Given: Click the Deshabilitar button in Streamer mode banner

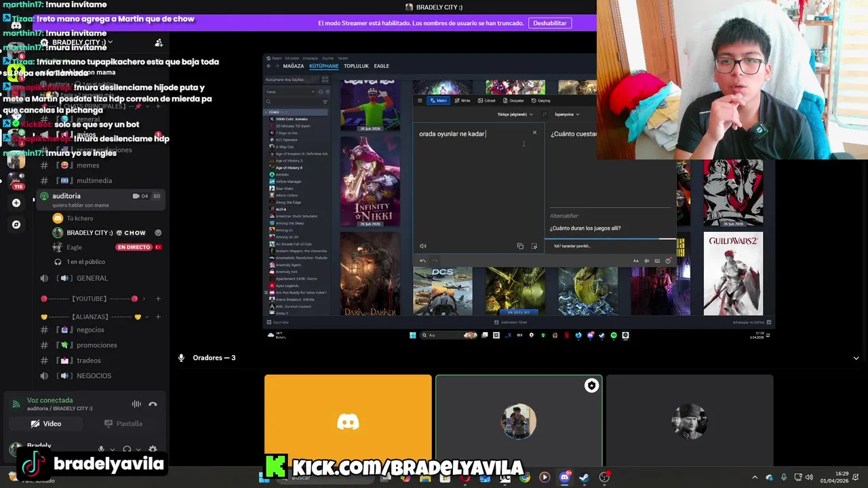Looking at the screenshot, I should (549, 23).
